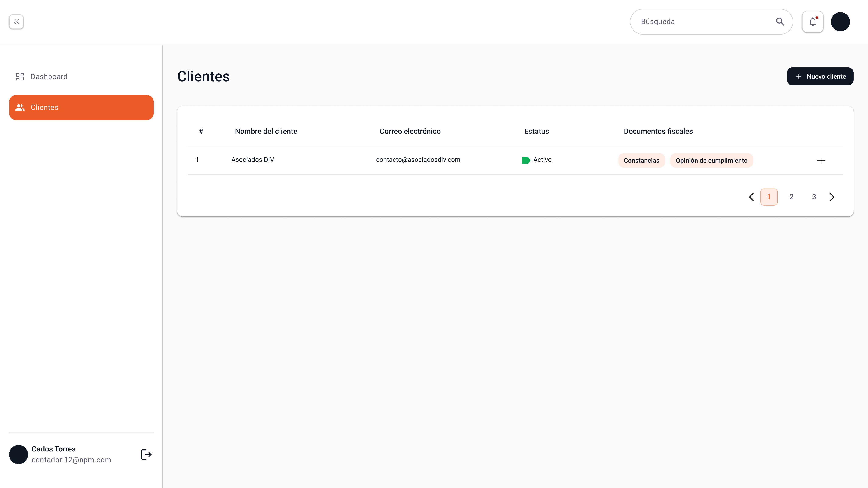Screen dimensions: 868x488
Task: Select page 3 in pagination
Action: pos(814,197)
